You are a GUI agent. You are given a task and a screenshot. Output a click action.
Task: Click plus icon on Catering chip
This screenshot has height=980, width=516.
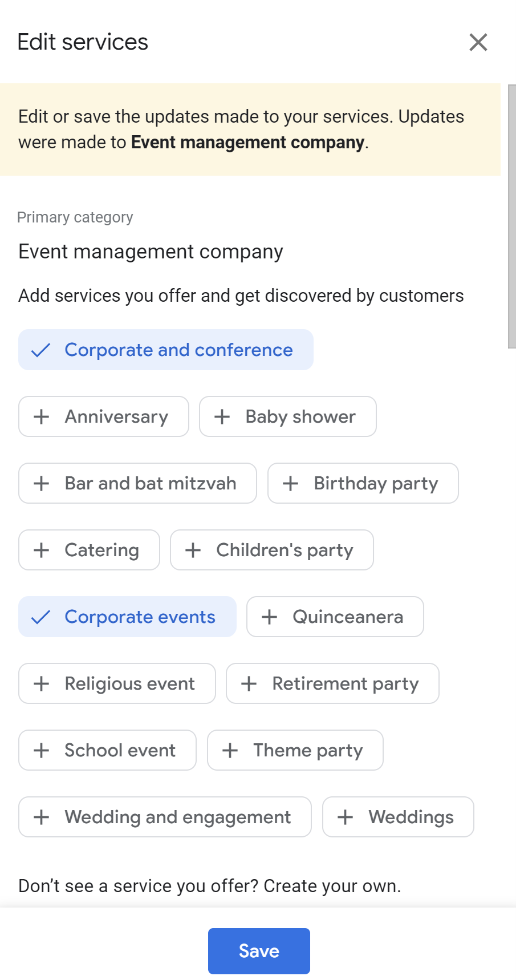(x=41, y=550)
